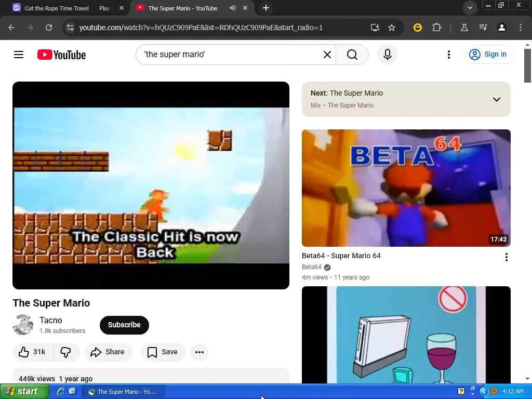Screen dimensions: 532x399
Task: Click the video player to pause
Action: pyautogui.click(x=151, y=185)
